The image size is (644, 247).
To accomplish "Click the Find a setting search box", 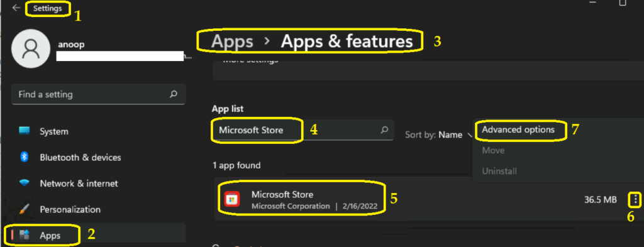I will 99,94.
